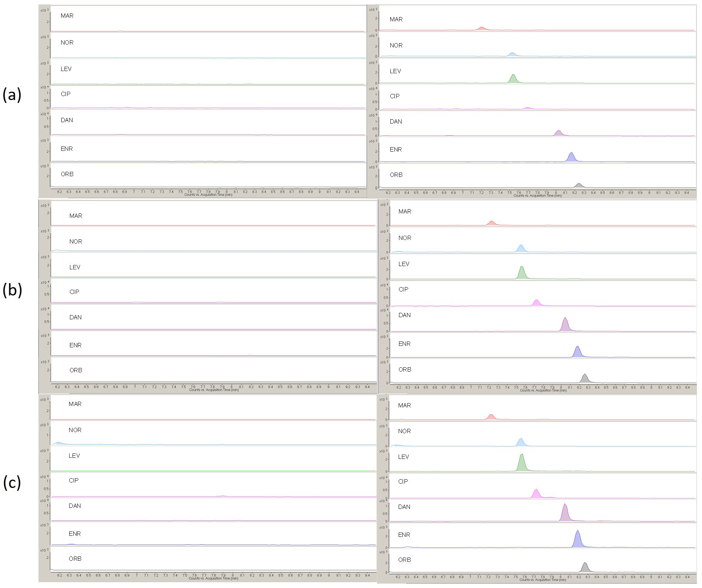Image resolution: width=702 pixels, height=588 pixels.
Task: Select the green LEV peak in panel (a)
Action: coord(513,79)
